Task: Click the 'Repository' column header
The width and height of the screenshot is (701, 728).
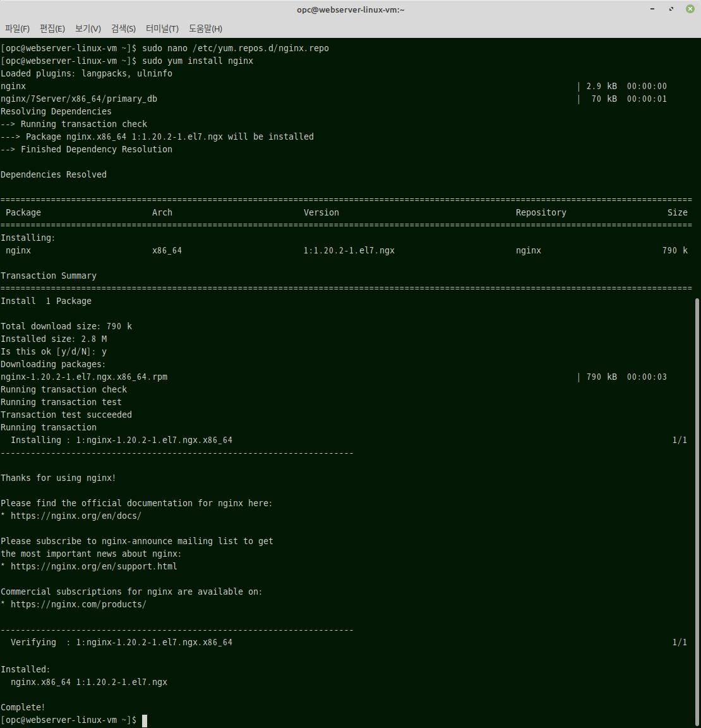Action: [541, 212]
